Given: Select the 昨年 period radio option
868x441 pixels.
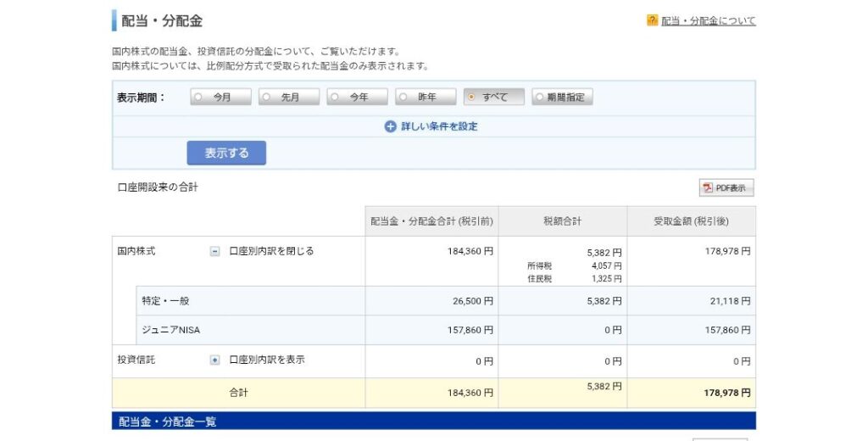Looking at the screenshot, I should [x=426, y=97].
